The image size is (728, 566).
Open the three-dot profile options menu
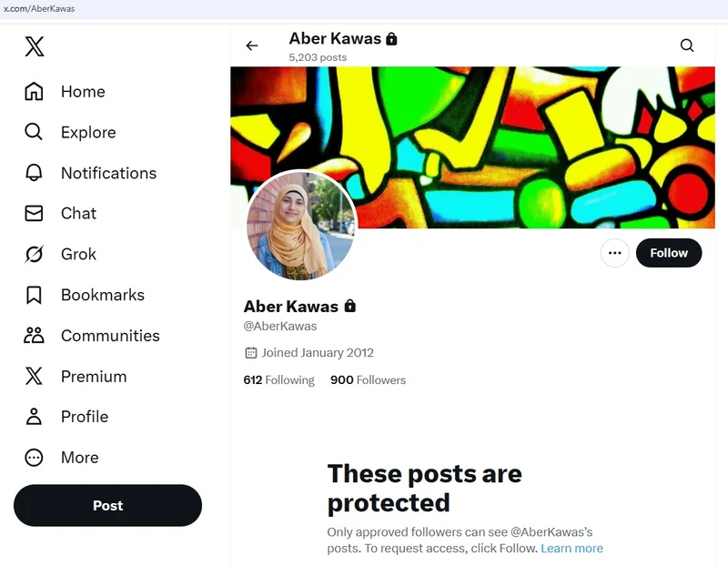[x=615, y=253]
